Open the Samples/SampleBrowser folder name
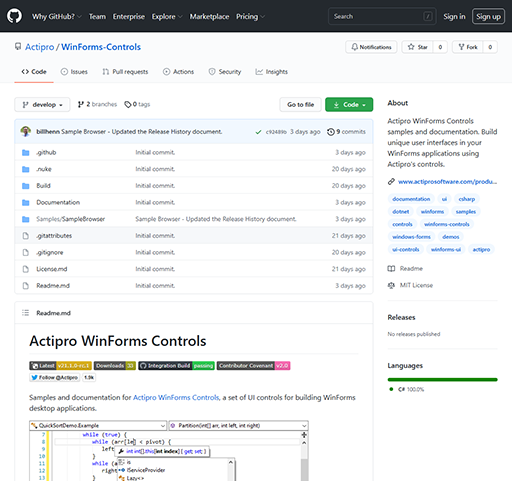This screenshot has height=481, width=512. pos(71,219)
